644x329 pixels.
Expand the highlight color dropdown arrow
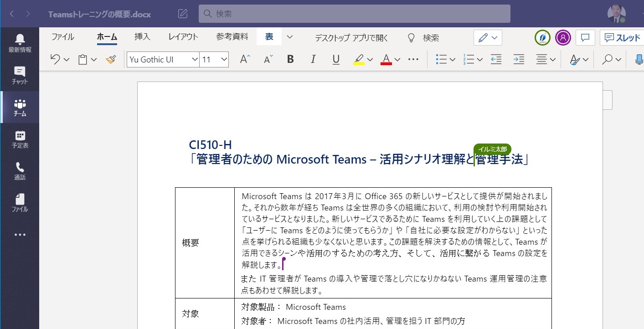(370, 60)
